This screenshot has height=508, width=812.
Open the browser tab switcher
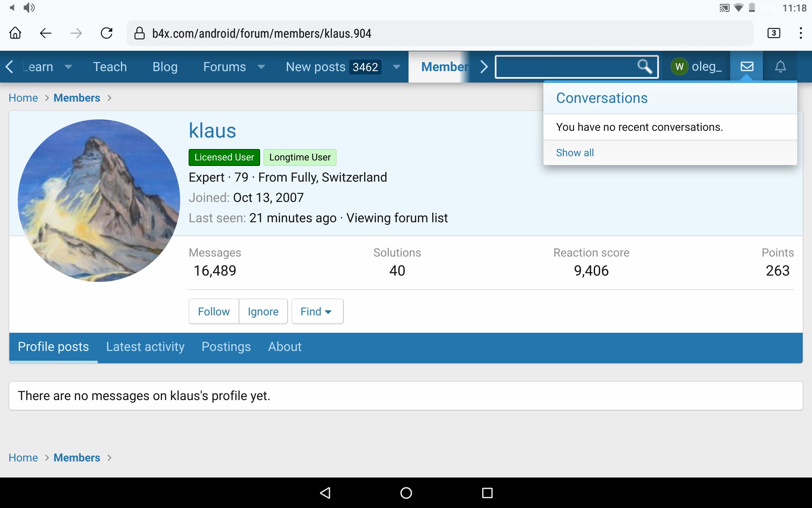pos(774,33)
